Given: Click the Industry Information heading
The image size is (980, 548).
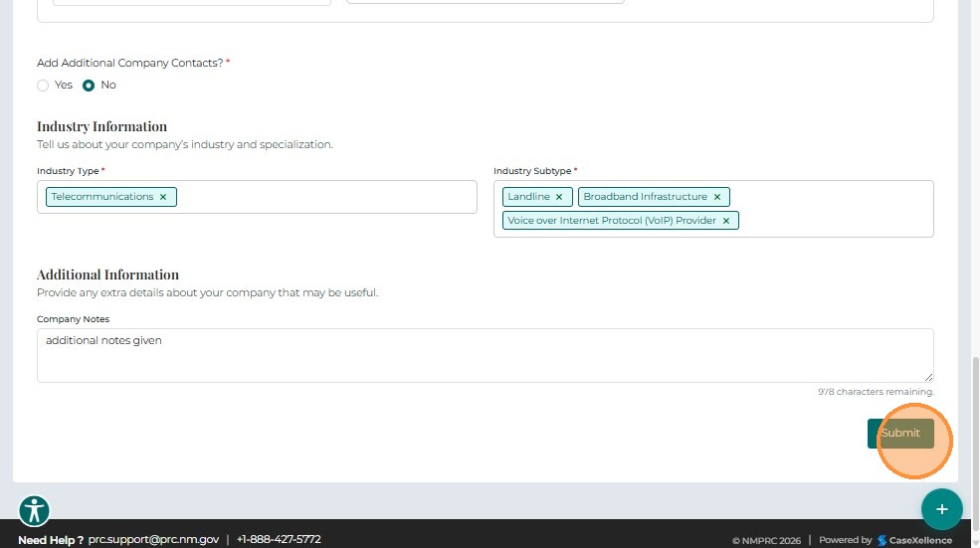Looking at the screenshot, I should (x=101, y=126).
